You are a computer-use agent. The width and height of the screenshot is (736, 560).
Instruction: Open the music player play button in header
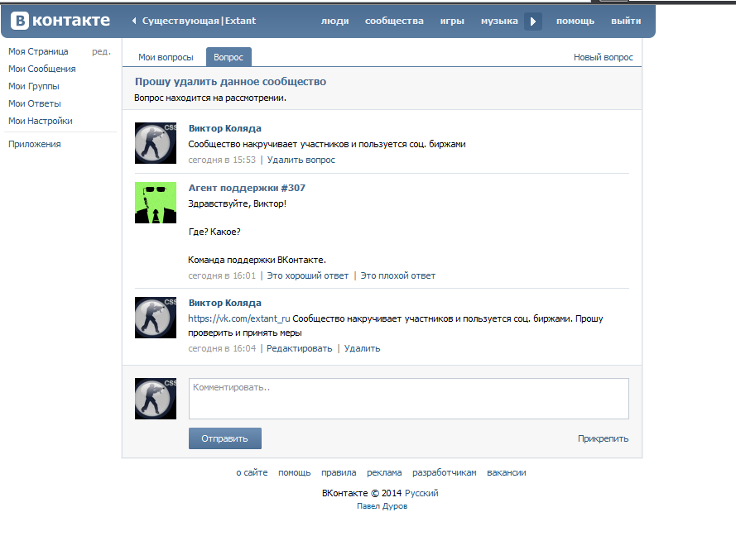(533, 22)
